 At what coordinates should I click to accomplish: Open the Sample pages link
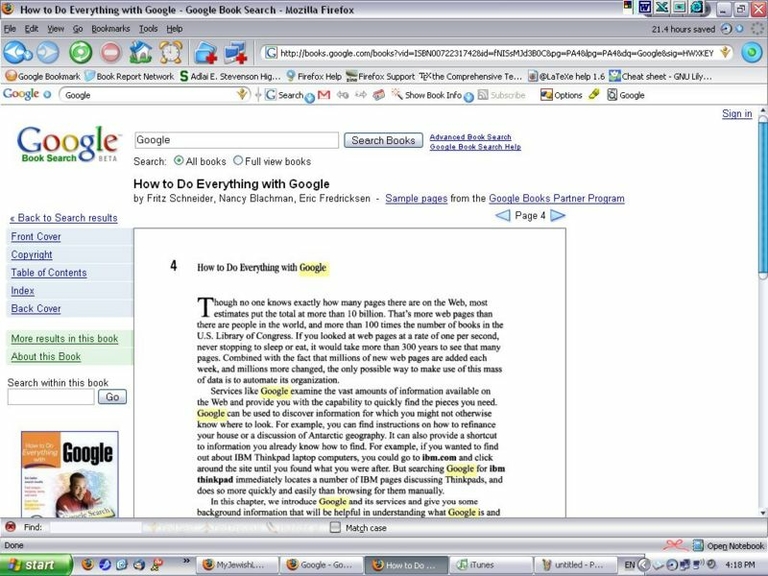tap(416, 198)
